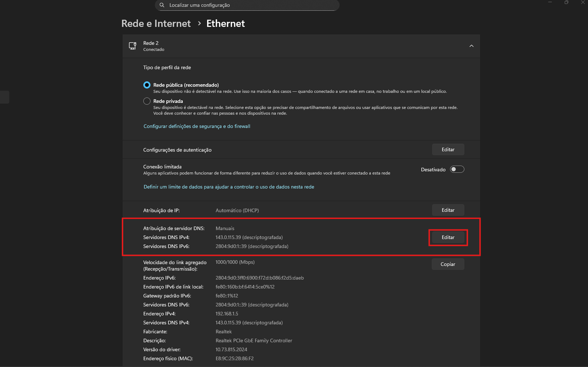
Task: Restore down the Settings window
Action: point(567,3)
